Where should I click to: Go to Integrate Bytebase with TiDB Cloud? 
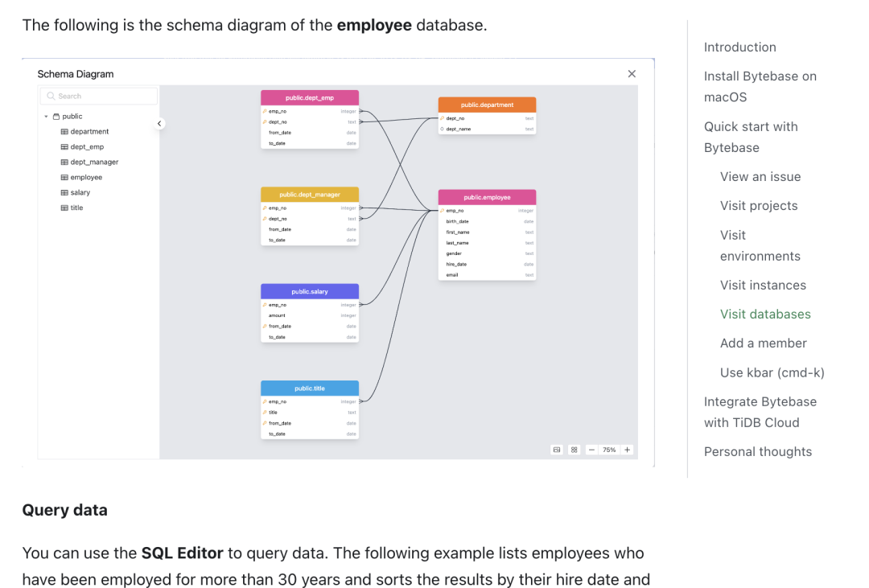(x=760, y=413)
